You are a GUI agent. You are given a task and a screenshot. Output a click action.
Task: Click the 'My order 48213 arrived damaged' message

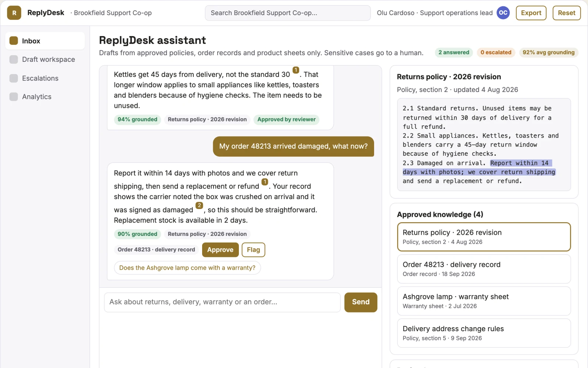coord(293,146)
